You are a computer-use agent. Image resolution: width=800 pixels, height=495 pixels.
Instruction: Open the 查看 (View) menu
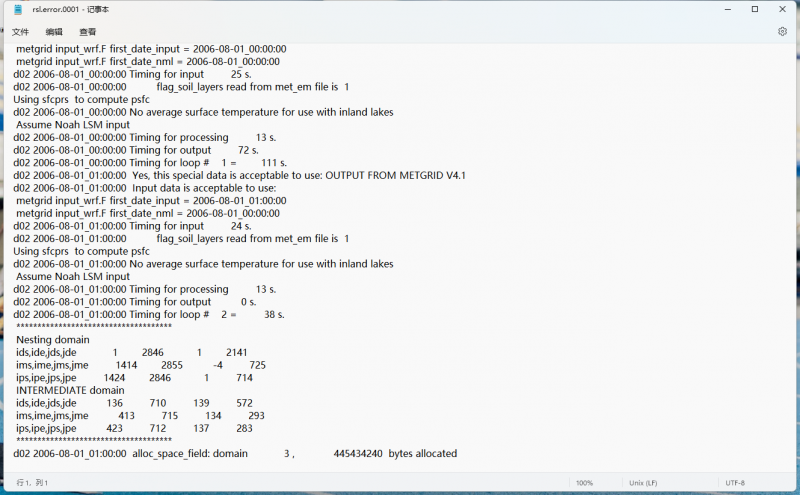tap(88, 32)
